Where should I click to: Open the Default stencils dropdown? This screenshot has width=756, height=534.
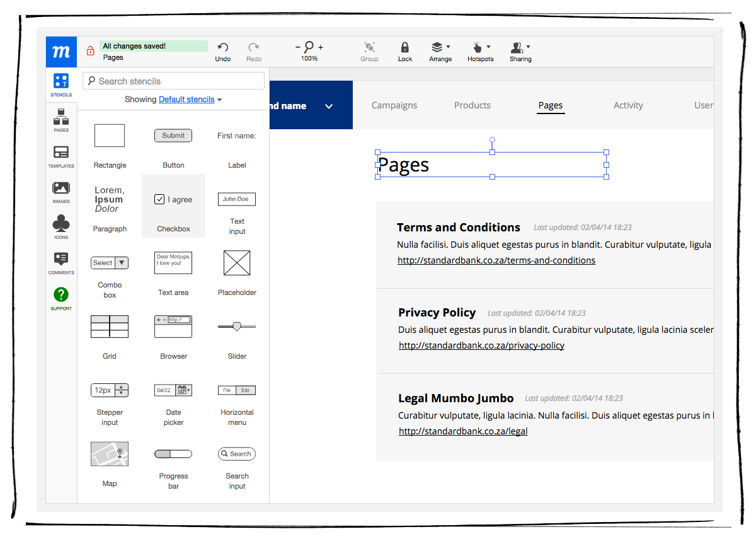click(190, 100)
